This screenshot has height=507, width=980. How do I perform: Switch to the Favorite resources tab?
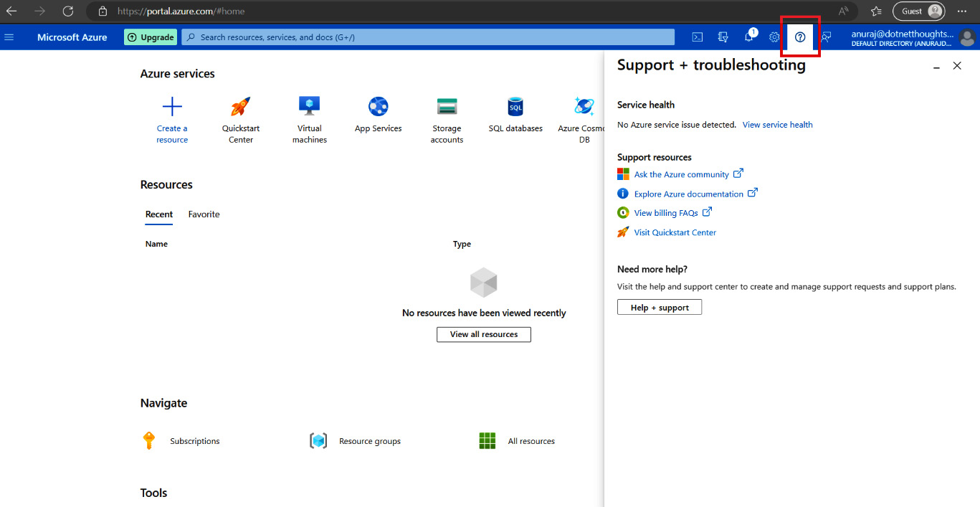pyautogui.click(x=204, y=214)
